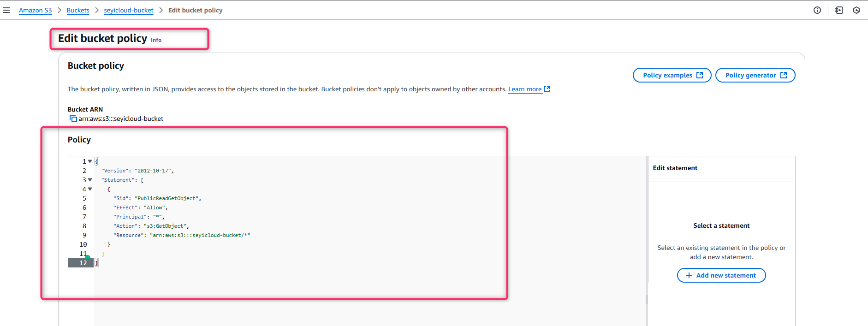
Task: Click the Select a statement heading
Action: pyautogui.click(x=721, y=225)
